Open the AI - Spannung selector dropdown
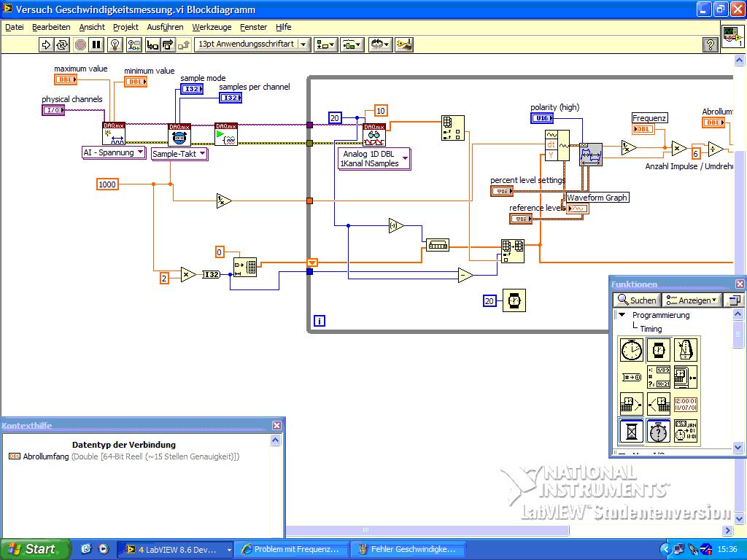 114,152
